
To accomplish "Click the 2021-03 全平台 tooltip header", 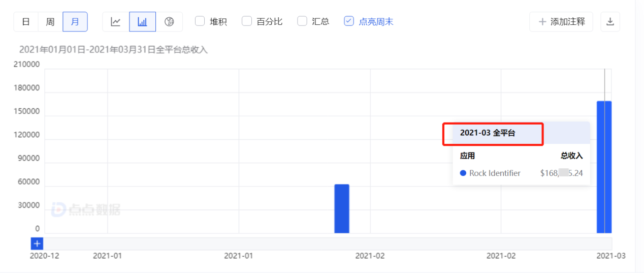I will (488, 133).
